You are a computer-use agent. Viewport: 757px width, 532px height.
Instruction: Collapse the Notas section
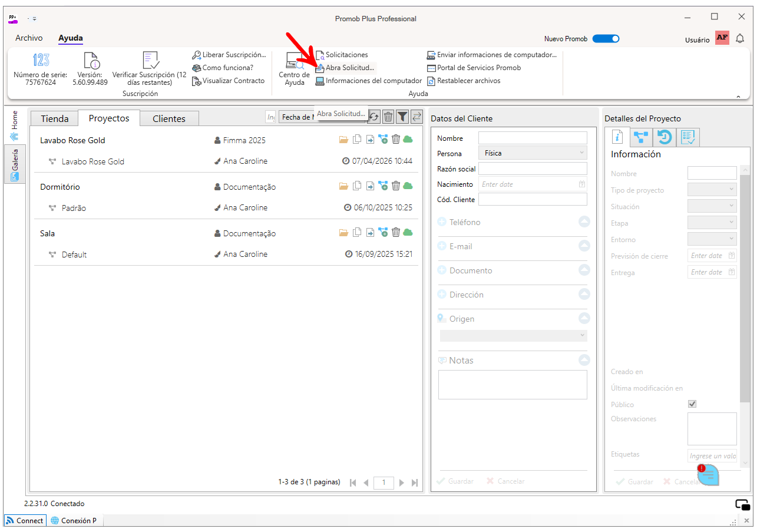tap(584, 359)
